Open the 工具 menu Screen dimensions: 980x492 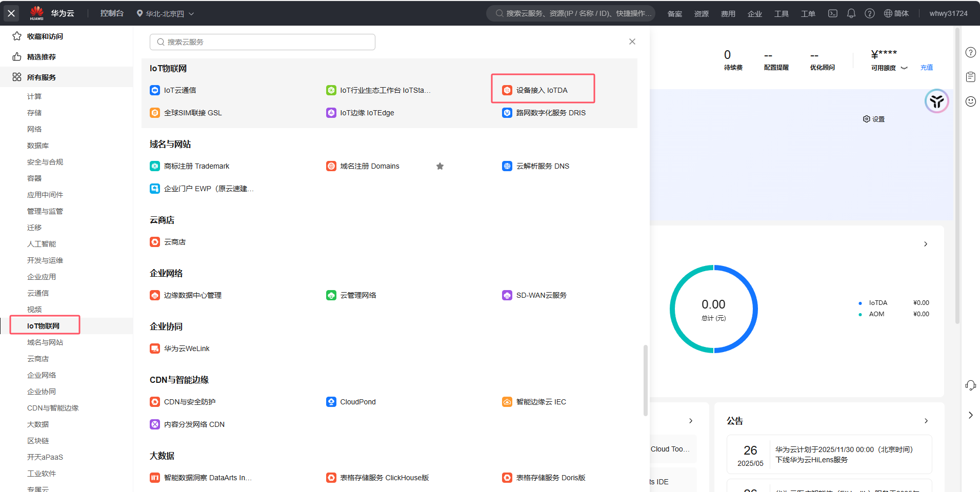tap(782, 13)
